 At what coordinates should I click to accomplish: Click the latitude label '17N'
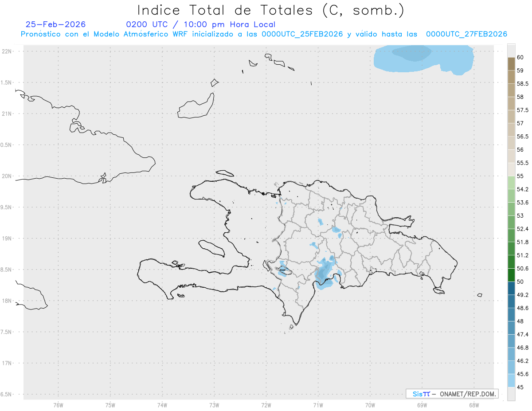7,363
